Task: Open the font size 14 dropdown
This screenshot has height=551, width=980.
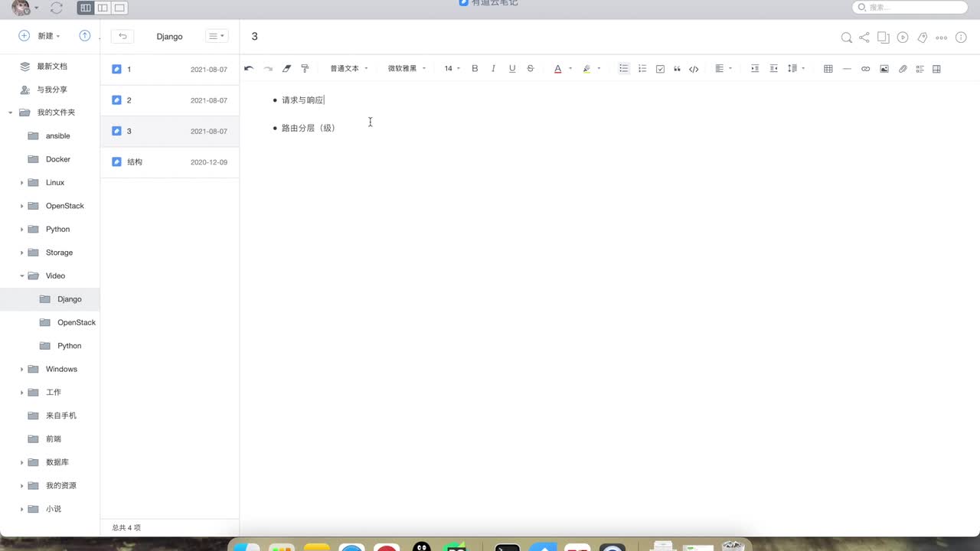Action: click(x=452, y=69)
